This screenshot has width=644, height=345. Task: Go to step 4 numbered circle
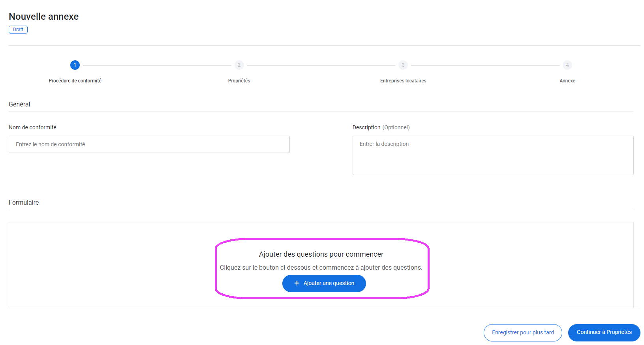click(567, 65)
